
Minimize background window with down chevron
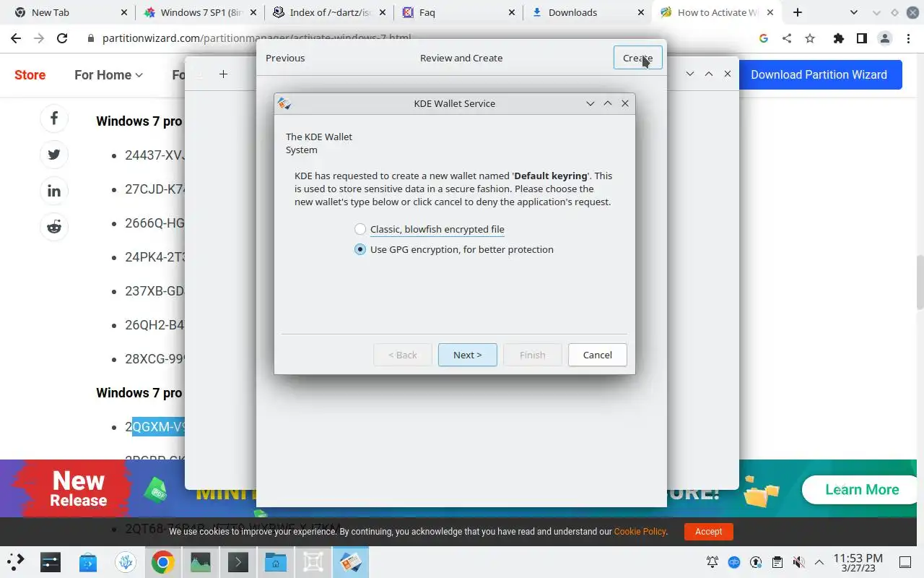click(x=690, y=74)
